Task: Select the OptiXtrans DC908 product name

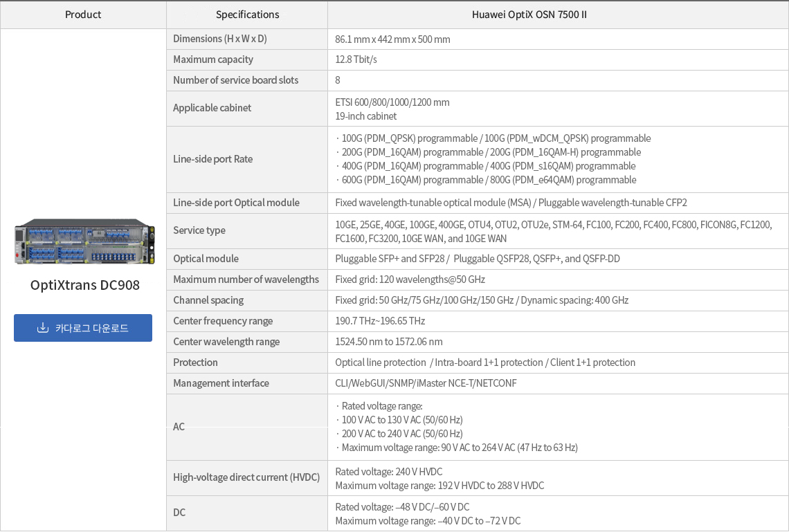Action: coord(85,285)
